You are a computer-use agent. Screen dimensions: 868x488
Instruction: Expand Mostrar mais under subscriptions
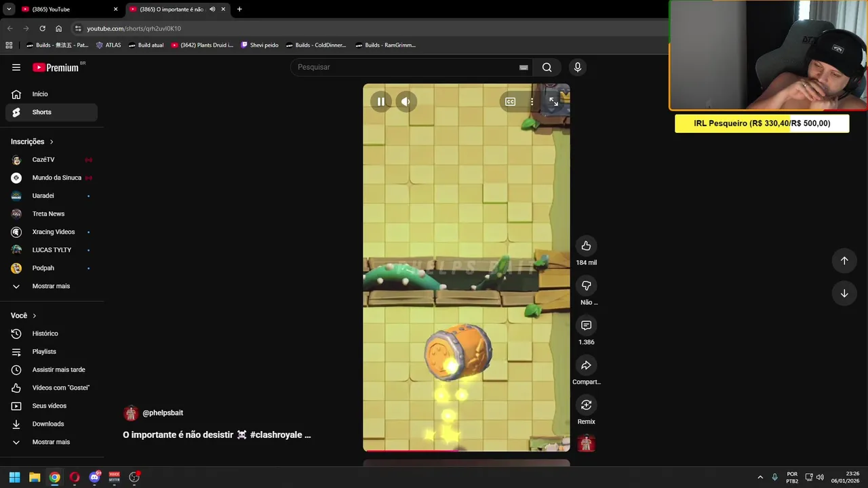tap(52, 286)
